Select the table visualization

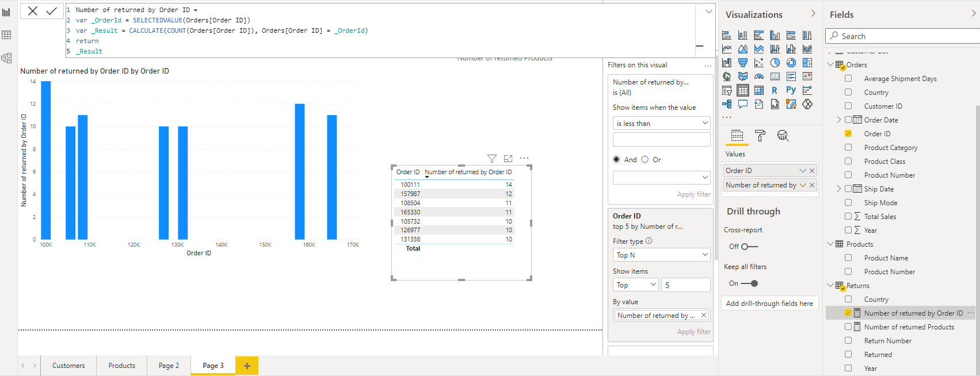click(743, 90)
